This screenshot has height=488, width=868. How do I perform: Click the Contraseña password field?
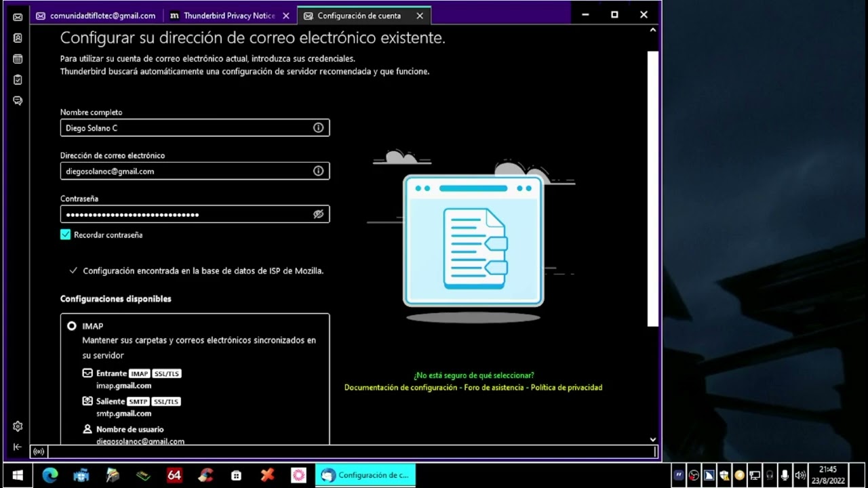click(195, 214)
